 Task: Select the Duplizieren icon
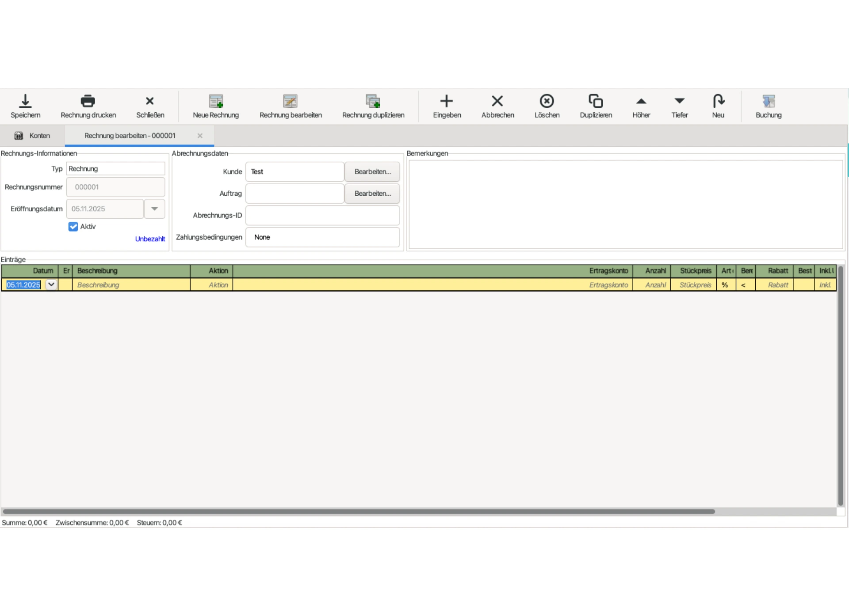(595, 106)
